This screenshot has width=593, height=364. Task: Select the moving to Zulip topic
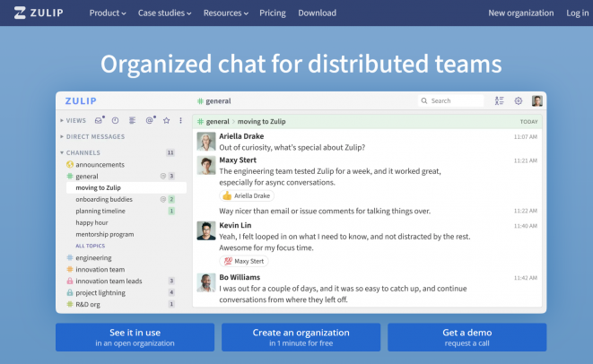(126, 188)
